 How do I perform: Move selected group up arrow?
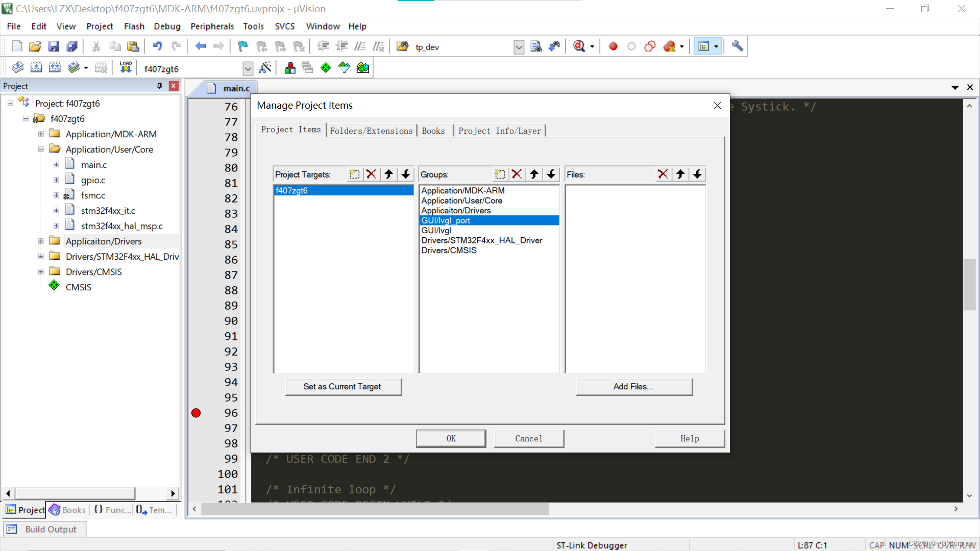click(x=534, y=174)
